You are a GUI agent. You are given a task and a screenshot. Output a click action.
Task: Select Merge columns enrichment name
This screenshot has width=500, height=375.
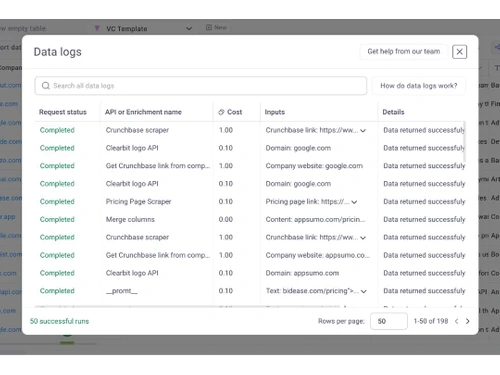(130, 219)
